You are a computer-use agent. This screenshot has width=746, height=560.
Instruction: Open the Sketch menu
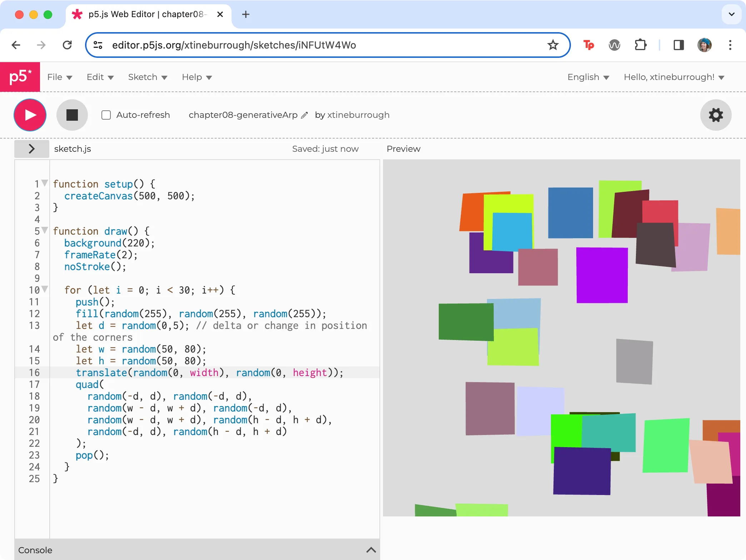pos(147,77)
